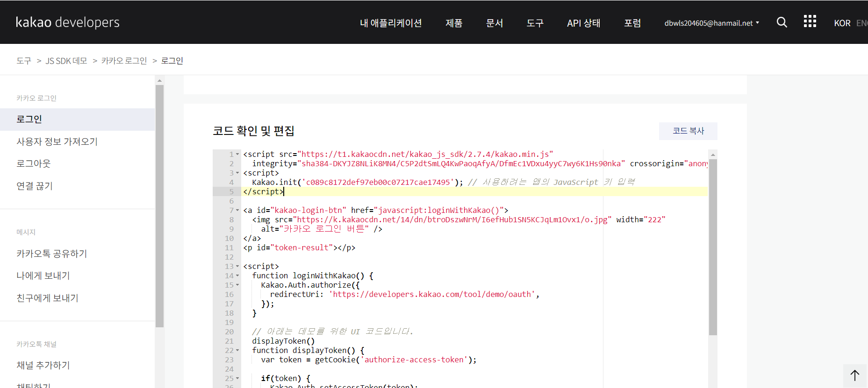Screen dimensions: 868x388
Task: Click the kakao.min.js script src URL
Action: (x=425, y=154)
